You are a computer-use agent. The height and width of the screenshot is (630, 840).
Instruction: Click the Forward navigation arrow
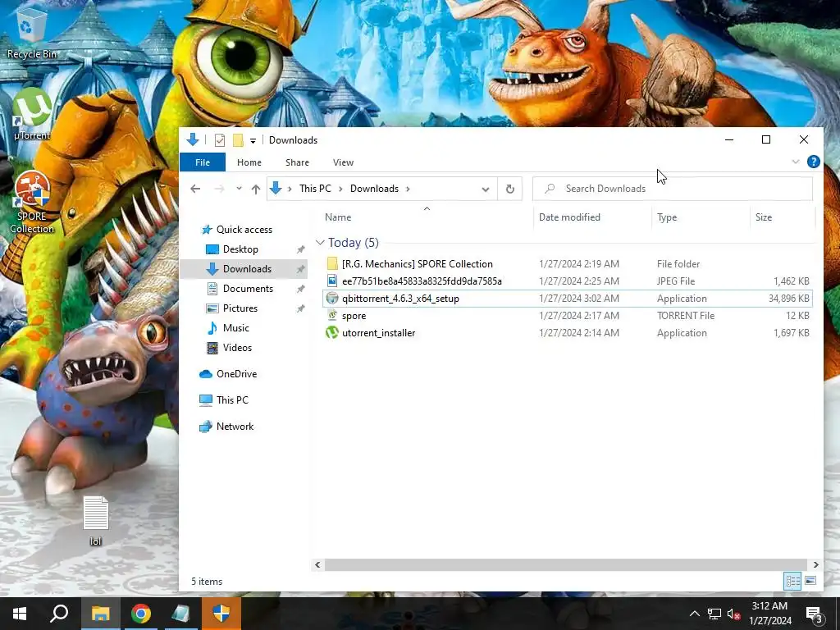pyautogui.click(x=219, y=189)
